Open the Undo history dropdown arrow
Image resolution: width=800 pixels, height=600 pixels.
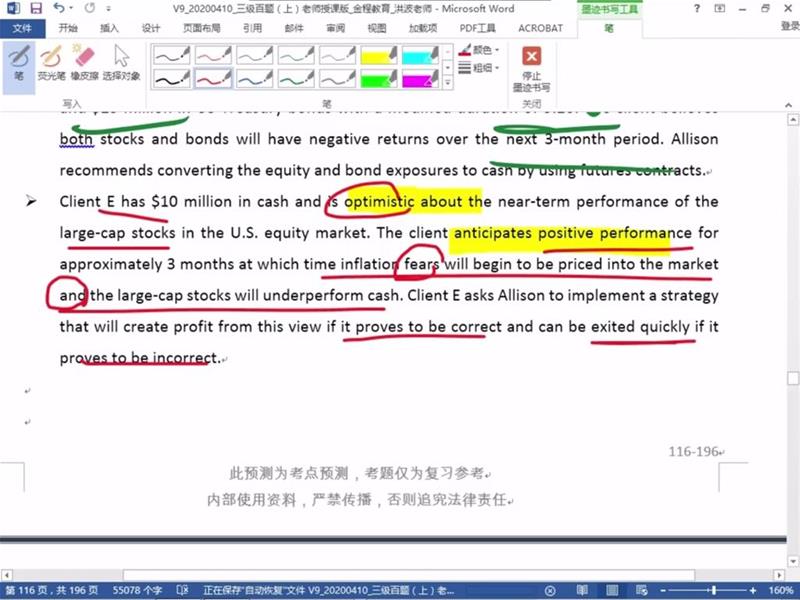pos(71,8)
